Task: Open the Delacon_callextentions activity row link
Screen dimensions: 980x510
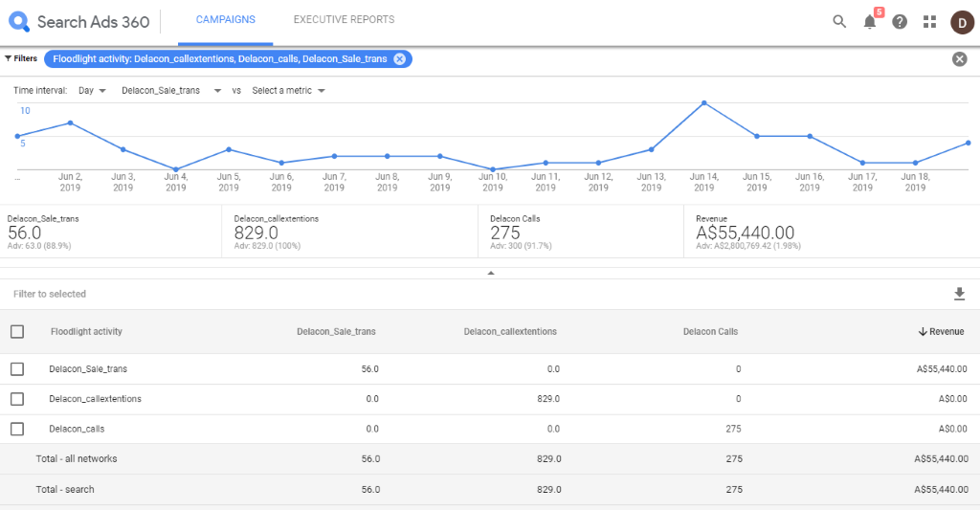Action: point(95,399)
